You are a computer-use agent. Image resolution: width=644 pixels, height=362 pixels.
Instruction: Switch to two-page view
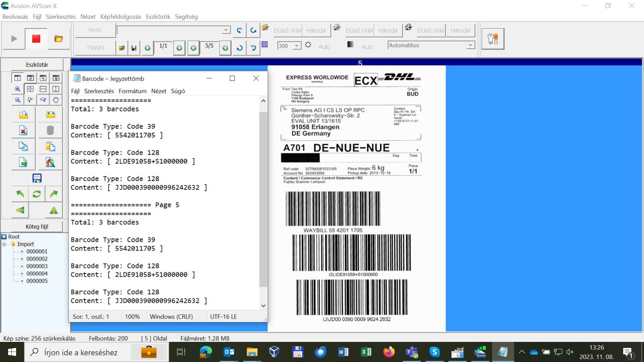[x=30, y=78]
